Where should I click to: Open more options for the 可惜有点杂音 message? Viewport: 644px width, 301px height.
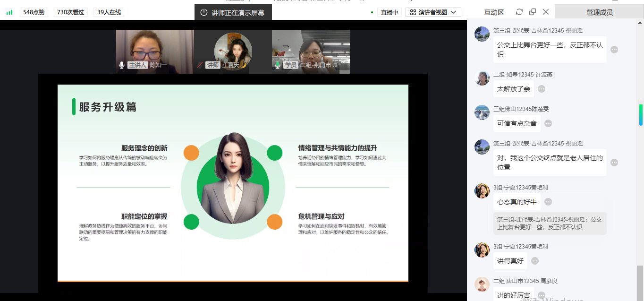click(548, 123)
